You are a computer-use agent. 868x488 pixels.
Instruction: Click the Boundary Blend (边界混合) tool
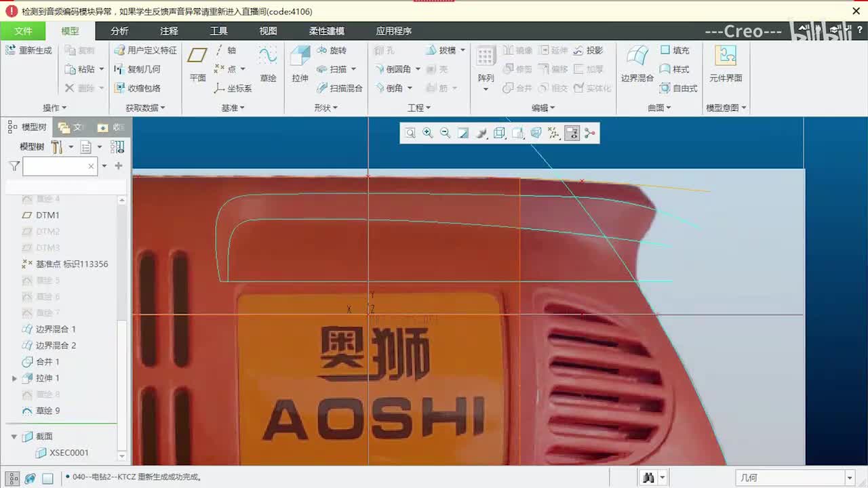click(637, 64)
